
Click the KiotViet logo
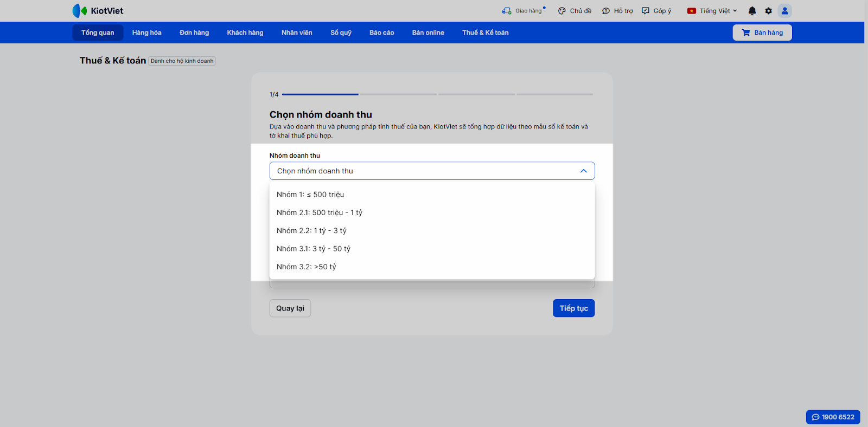(x=98, y=11)
